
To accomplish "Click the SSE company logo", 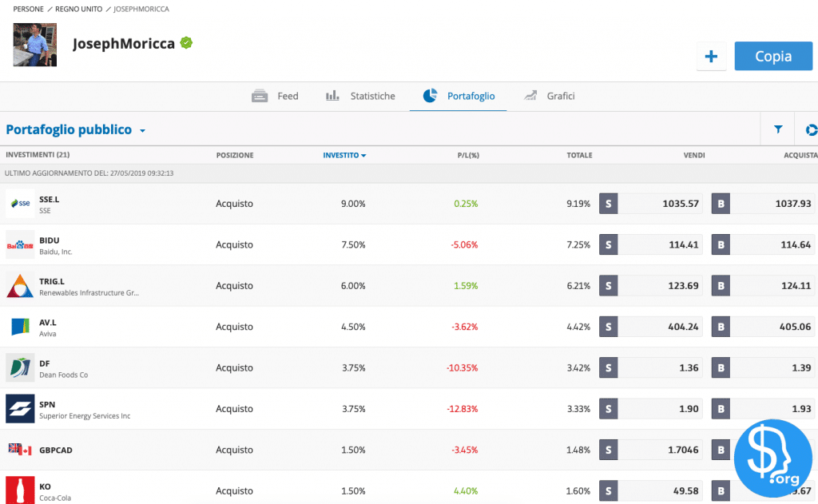I will pos(20,204).
